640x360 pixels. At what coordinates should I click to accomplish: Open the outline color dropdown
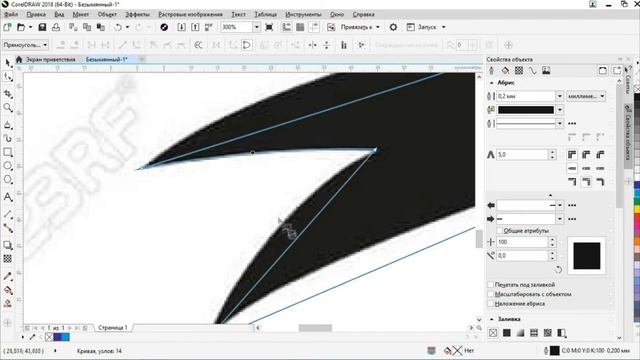coord(560,109)
